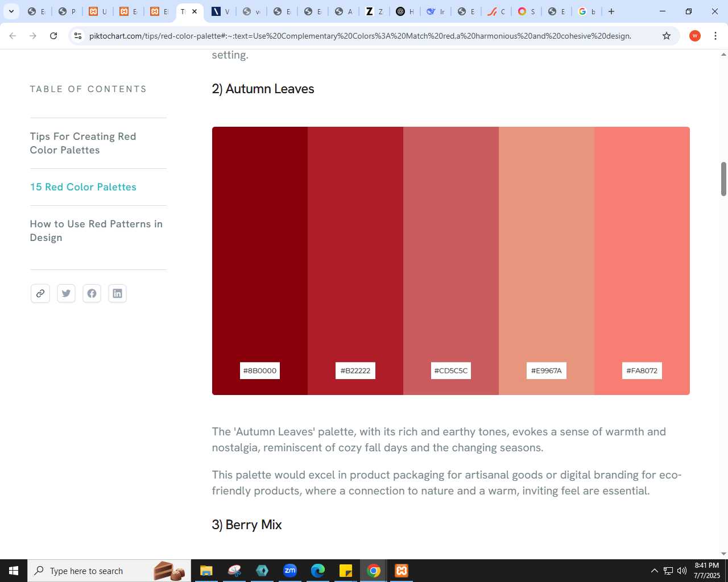Copy the article link with the chain icon

pyautogui.click(x=40, y=293)
